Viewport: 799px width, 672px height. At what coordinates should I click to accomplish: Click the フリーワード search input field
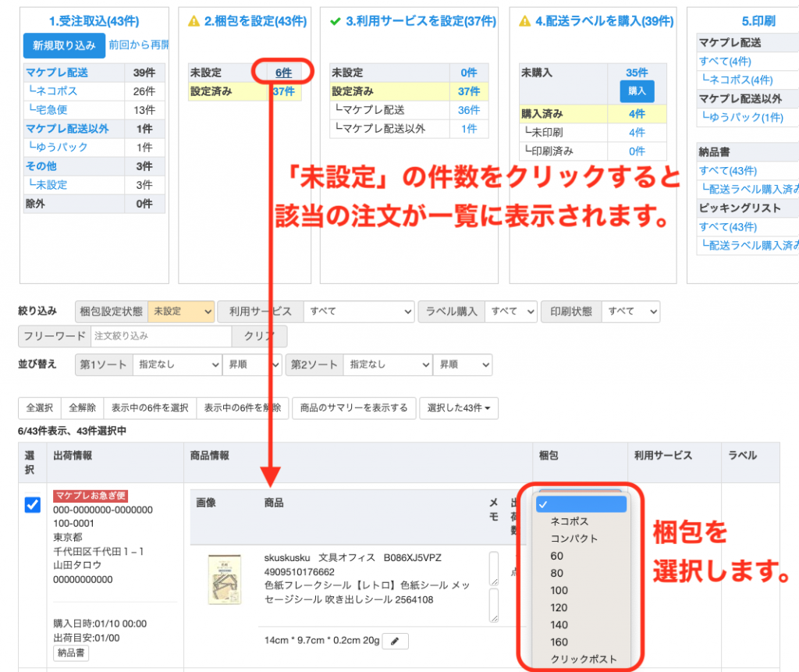[161, 336]
